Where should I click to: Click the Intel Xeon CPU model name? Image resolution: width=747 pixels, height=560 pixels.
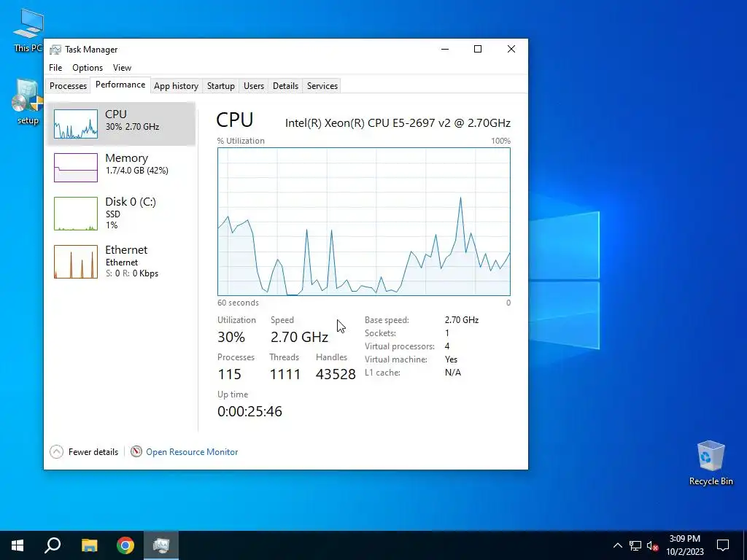(398, 122)
